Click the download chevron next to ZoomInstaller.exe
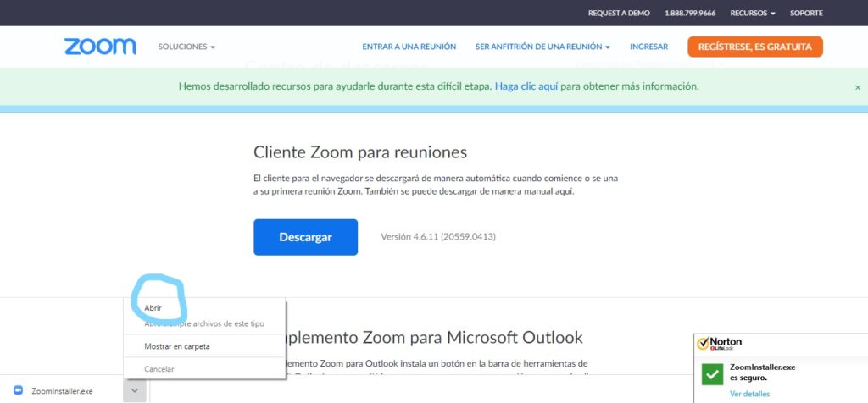Viewport: 868px width, 403px height. tap(135, 391)
